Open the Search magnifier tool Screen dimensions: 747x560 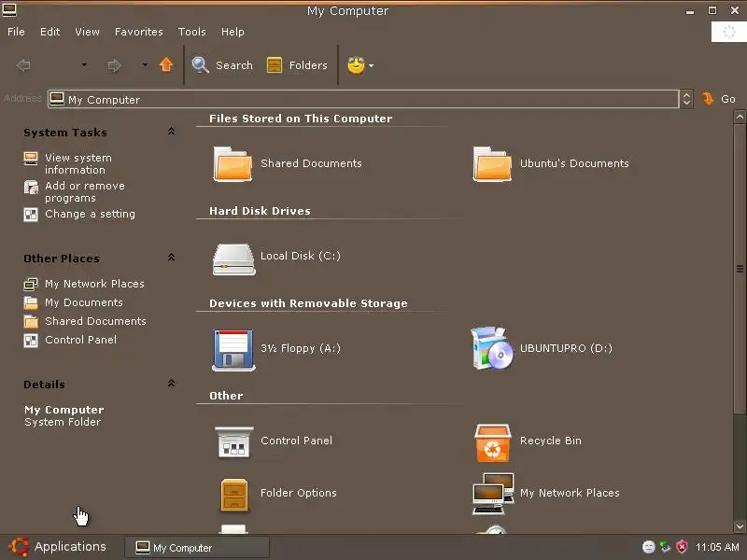(200, 64)
